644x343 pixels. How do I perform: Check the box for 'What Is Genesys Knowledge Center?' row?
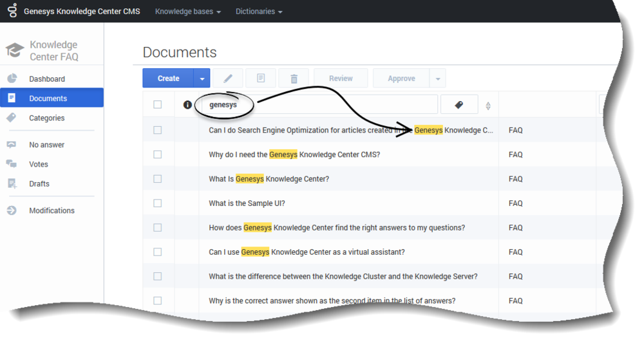point(158,179)
